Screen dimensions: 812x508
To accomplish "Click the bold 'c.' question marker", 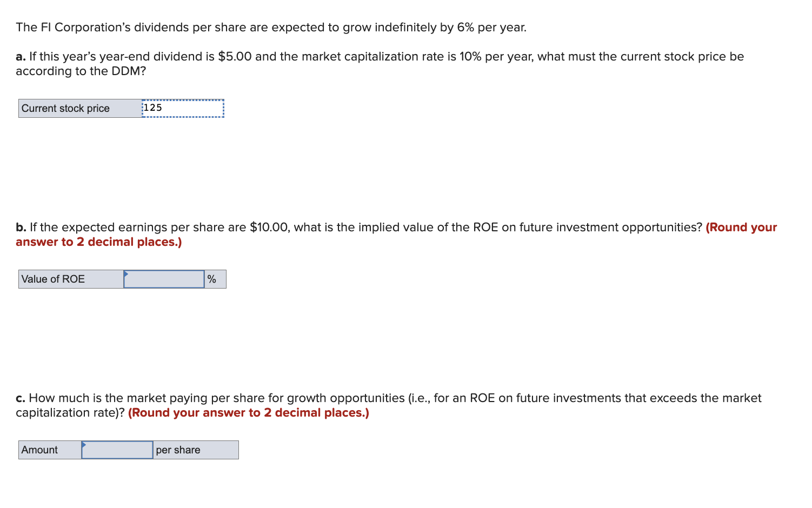I will pyautogui.click(x=21, y=398).
